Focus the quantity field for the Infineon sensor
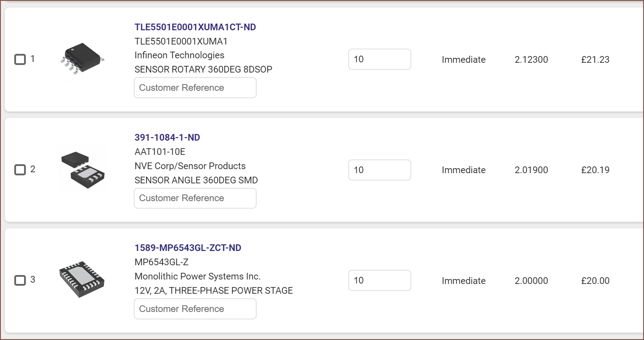 click(x=380, y=59)
